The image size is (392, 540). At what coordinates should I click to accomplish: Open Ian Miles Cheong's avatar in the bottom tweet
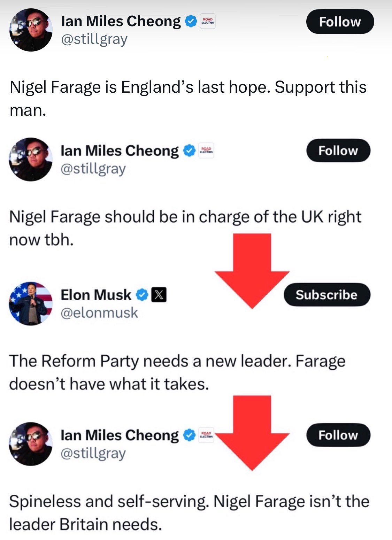click(x=31, y=444)
